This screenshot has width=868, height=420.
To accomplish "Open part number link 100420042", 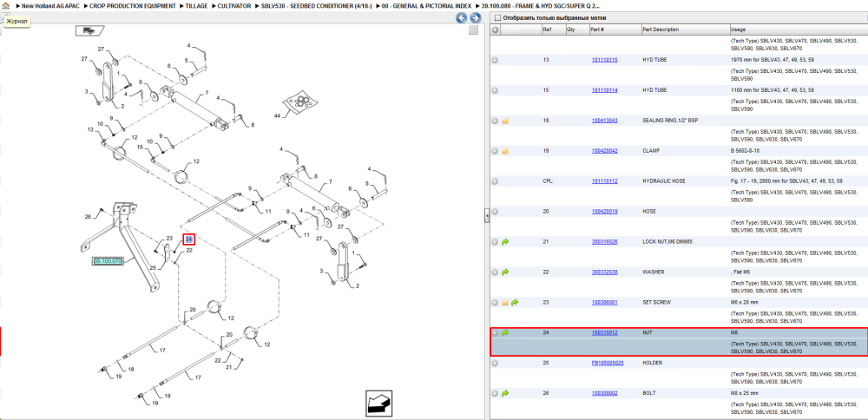I will [x=604, y=151].
